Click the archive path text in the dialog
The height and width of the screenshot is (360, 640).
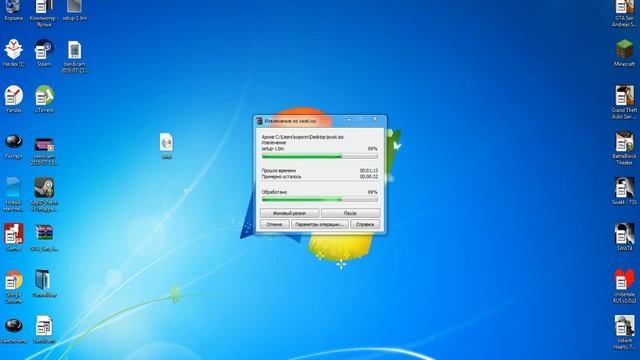tap(302, 137)
